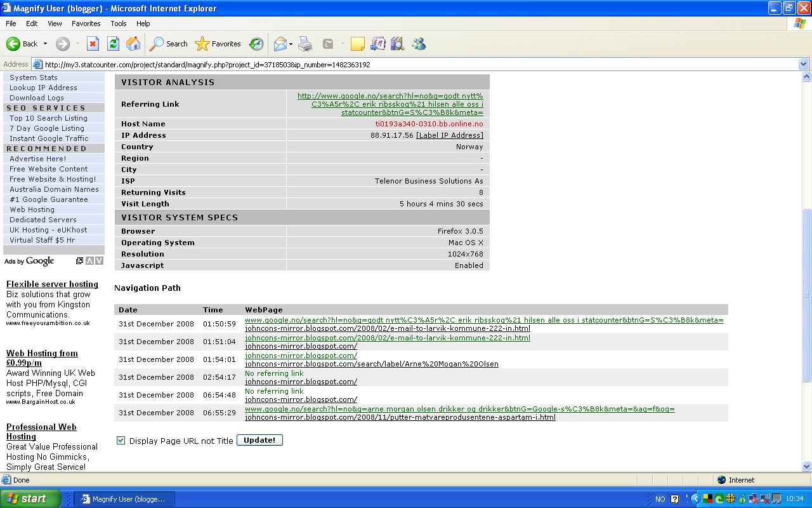Click the vertical scrollbar up arrow
This screenshot has width=812, height=508.
click(807, 77)
